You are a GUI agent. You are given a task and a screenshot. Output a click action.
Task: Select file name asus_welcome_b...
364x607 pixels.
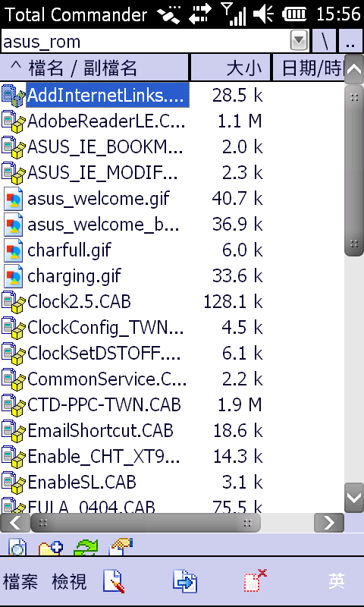103,225
